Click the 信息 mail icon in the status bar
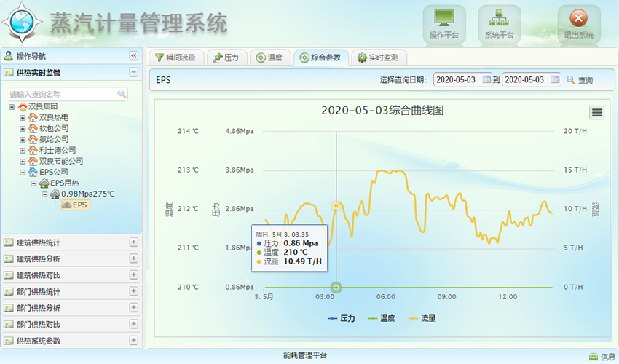This screenshot has width=619, height=364. click(x=593, y=356)
